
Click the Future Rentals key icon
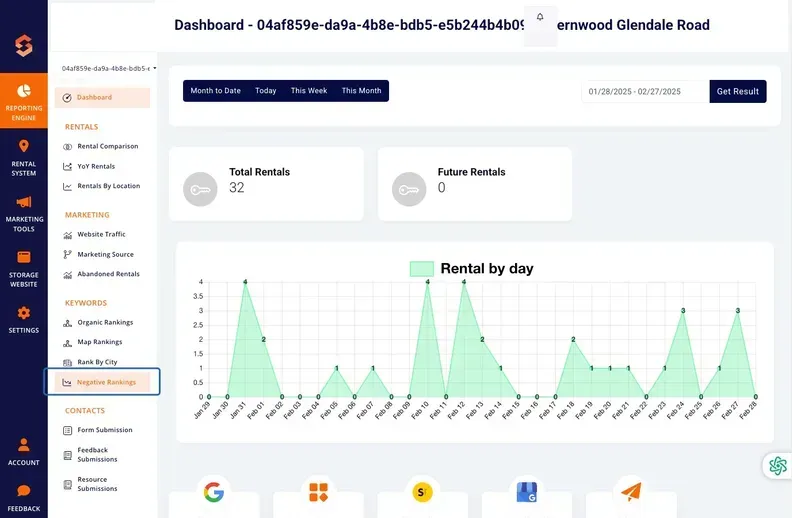409,189
